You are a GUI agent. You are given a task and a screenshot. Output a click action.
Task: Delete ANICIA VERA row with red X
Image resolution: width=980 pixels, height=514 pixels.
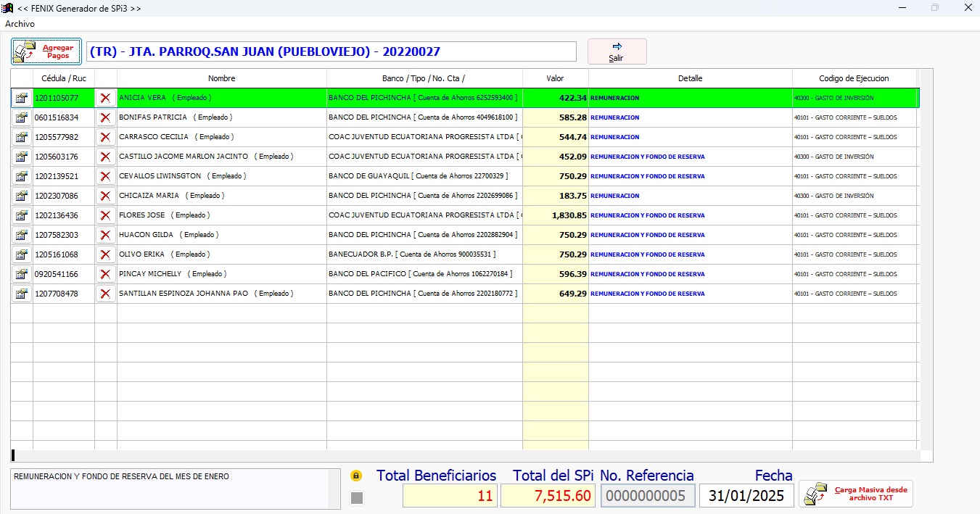coord(105,98)
